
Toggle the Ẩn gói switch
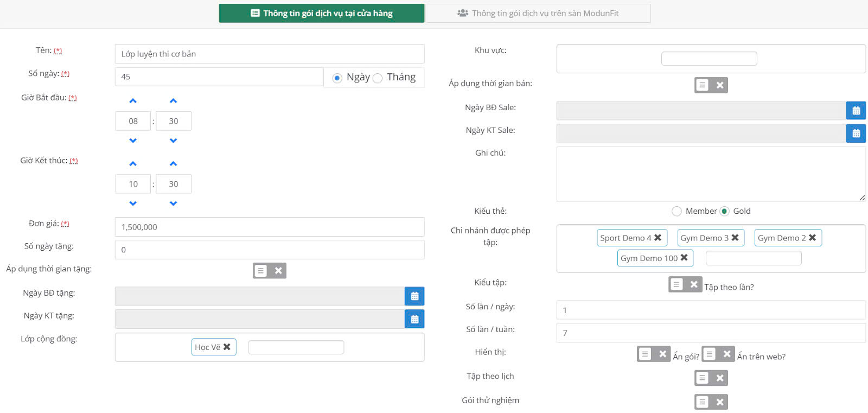(654, 354)
